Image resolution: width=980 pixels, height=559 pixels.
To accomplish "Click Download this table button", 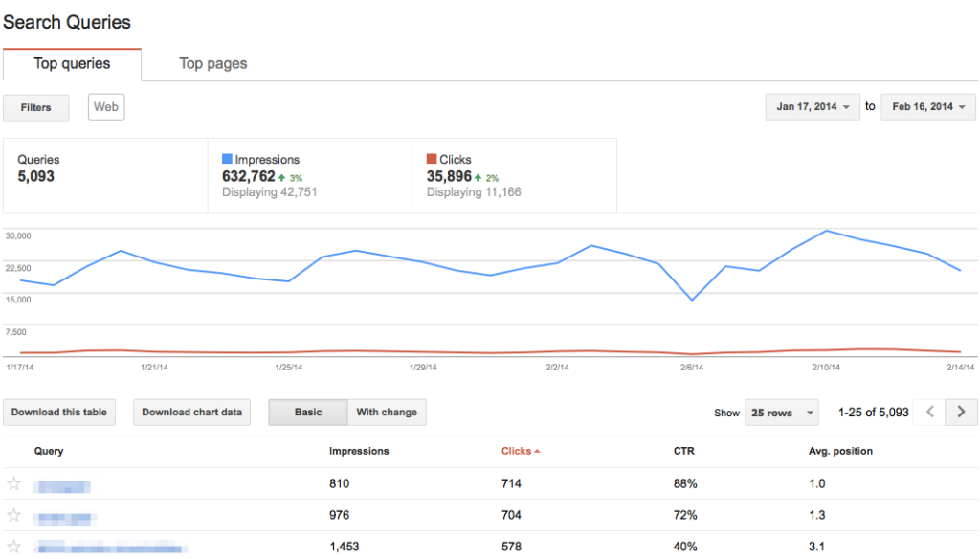I will [58, 412].
